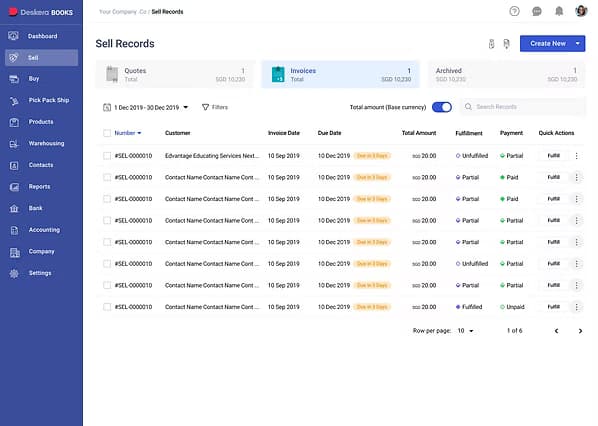This screenshot has height=426, width=598.
Task: Click the Total Amount column header
Action: tap(419, 133)
